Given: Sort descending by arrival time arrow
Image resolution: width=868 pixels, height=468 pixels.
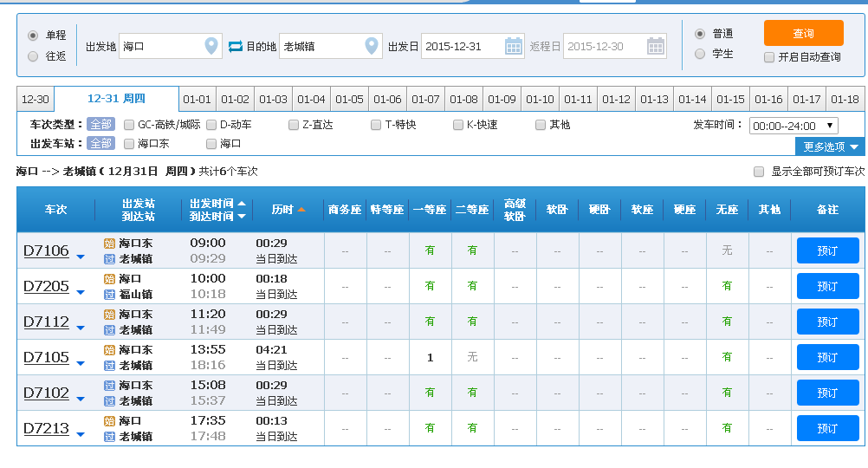Looking at the screenshot, I should pyautogui.click(x=242, y=217).
